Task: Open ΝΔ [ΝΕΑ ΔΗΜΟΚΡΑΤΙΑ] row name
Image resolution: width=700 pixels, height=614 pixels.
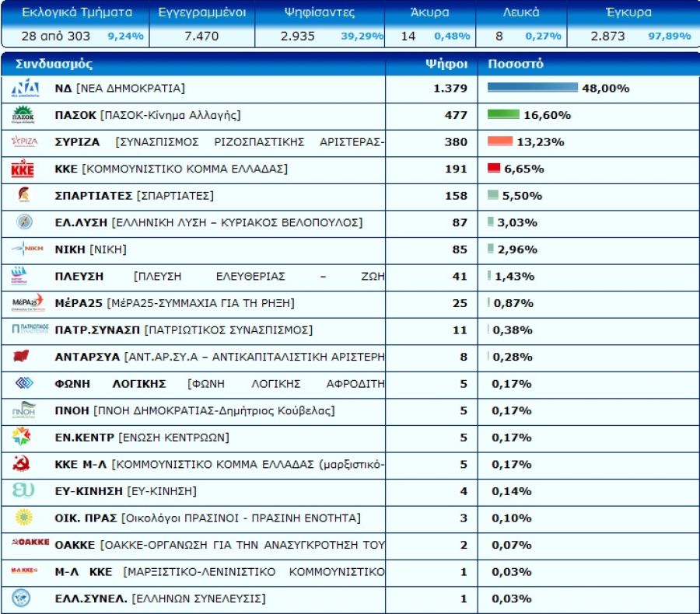Action: coord(120,89)
